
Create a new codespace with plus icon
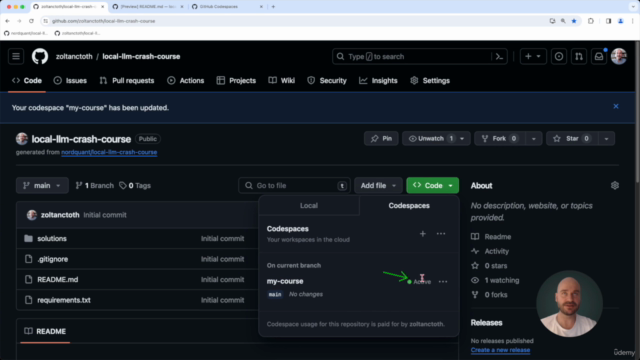(x=423, y=234)
